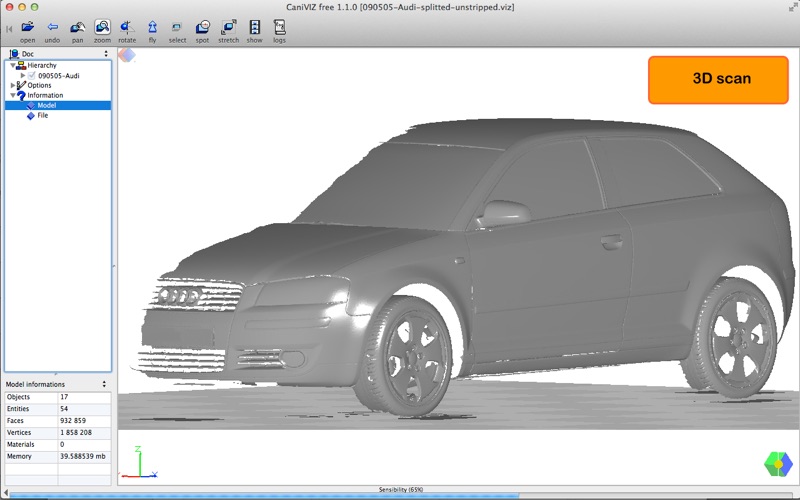Image resolution: width=800 pixels, height=500 pixels.
Task: Expand the 090505-Audi node
Action: point(22,76)
